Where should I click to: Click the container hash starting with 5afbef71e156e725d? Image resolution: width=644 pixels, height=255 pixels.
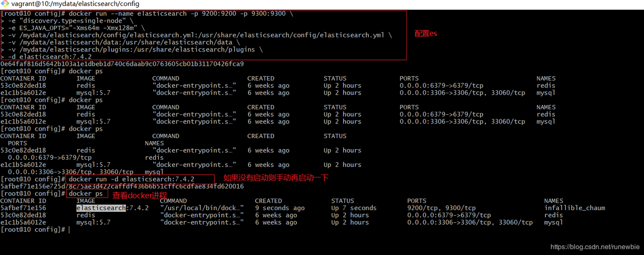pyautogui.click(x=122, y=186)
